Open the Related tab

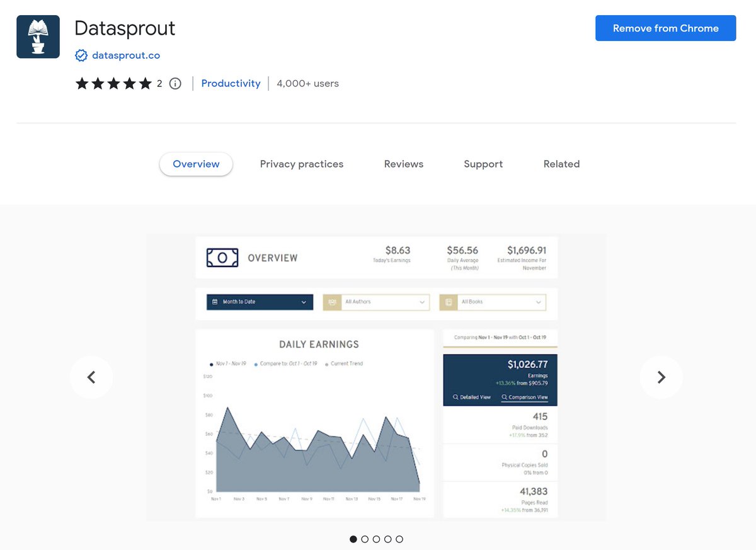pos(561,164)
